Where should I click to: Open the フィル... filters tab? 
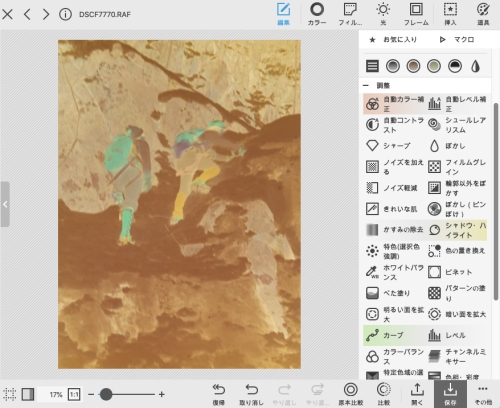pyautogui.click(x=350, y=14)
